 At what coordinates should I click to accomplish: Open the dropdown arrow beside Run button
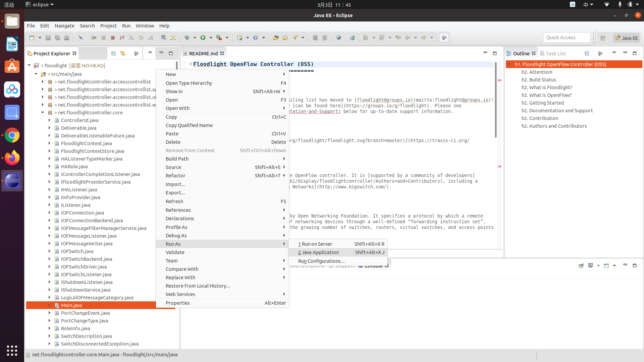pyautogui.click(x=211, y=38)
